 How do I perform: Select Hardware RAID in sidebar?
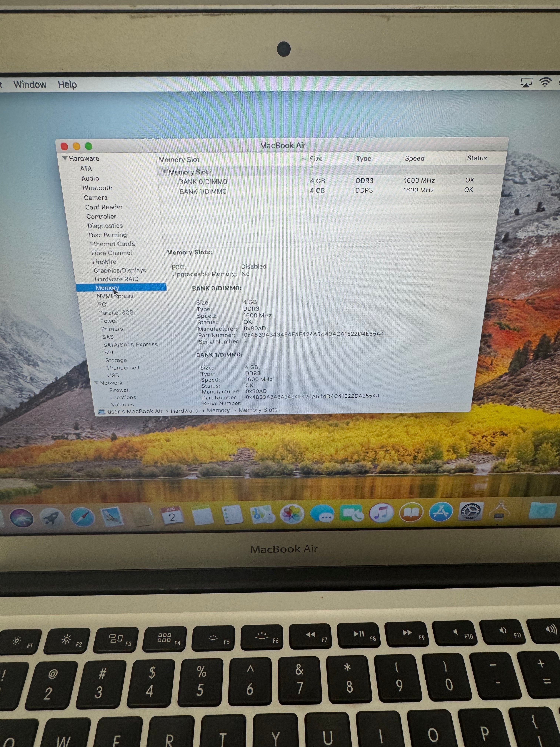coord(116,279)
